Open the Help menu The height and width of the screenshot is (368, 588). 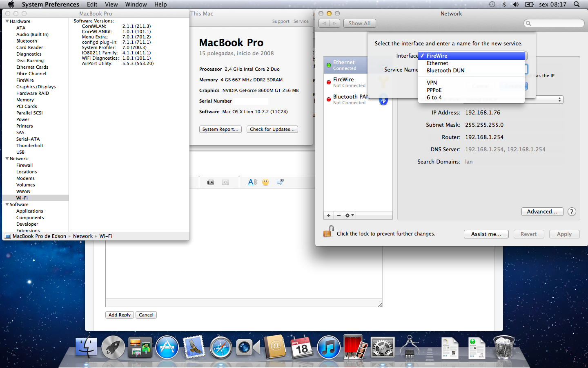(x=160, y=4)
